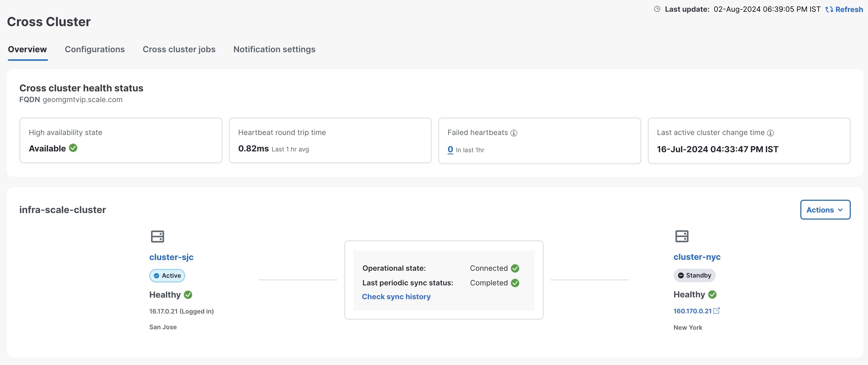
Task: Toggle the Active status badge on cluster-sjc
Action: [167, 275]
